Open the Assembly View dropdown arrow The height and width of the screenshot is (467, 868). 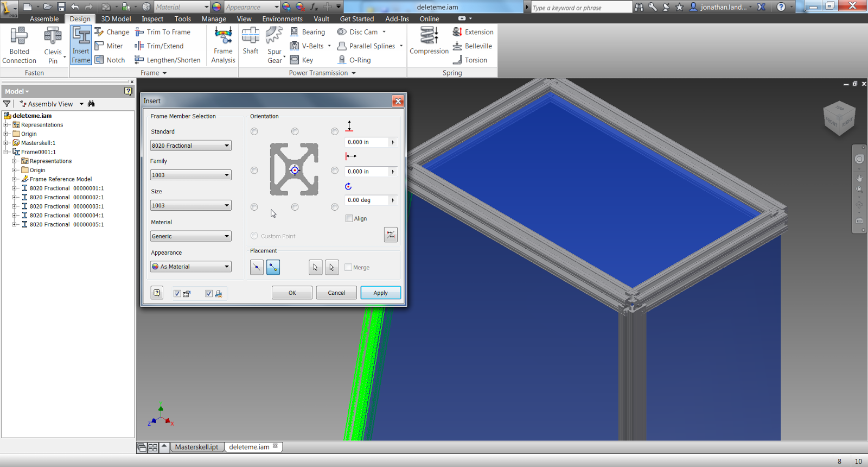(x=81, y=104)
